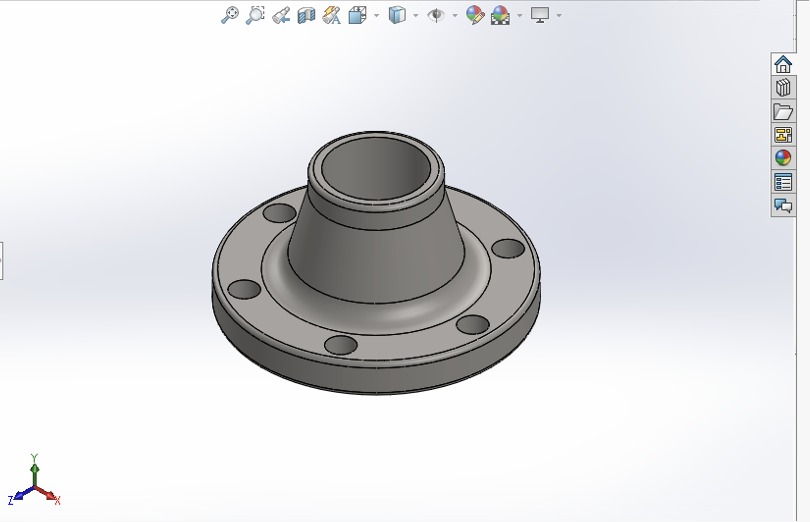
Task: Open Dynamic Annotation Views
Action: click(x=331, y=15)
